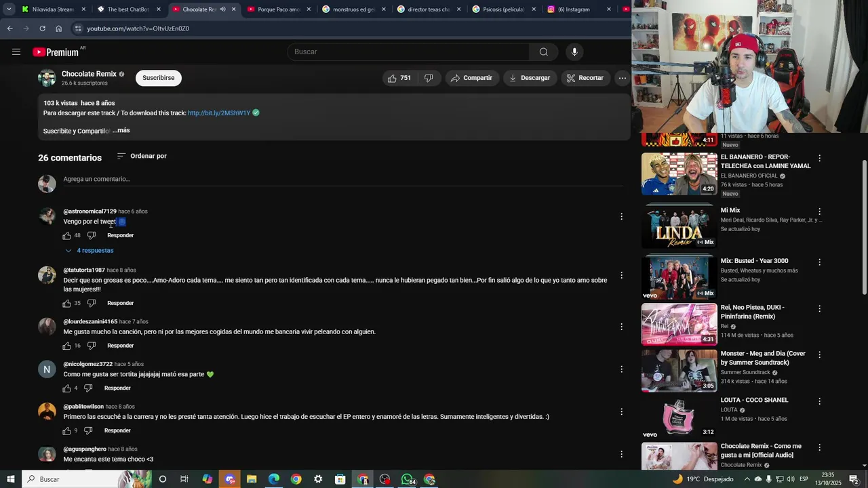
Task: Open Monster - Meg and Dia thumbnail
Action: [x=679, y=371]
